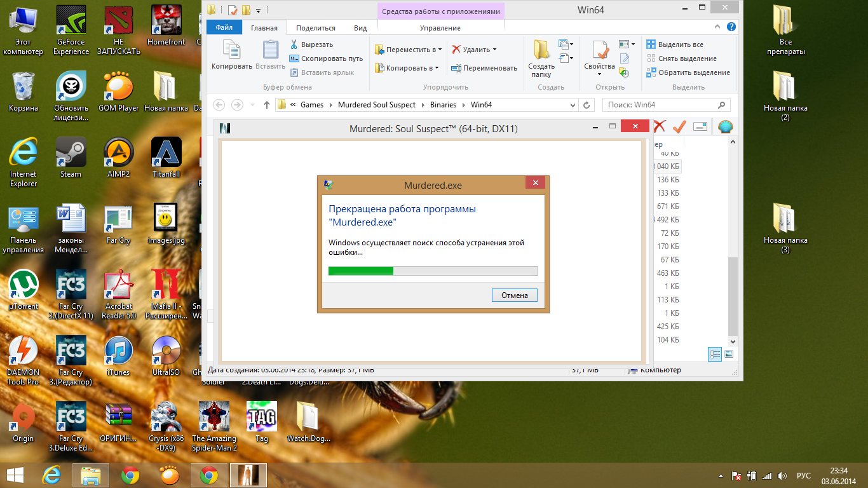Click File Explorer on the taskbar
This screenshot has width=868, height=488.
(91, 475)
